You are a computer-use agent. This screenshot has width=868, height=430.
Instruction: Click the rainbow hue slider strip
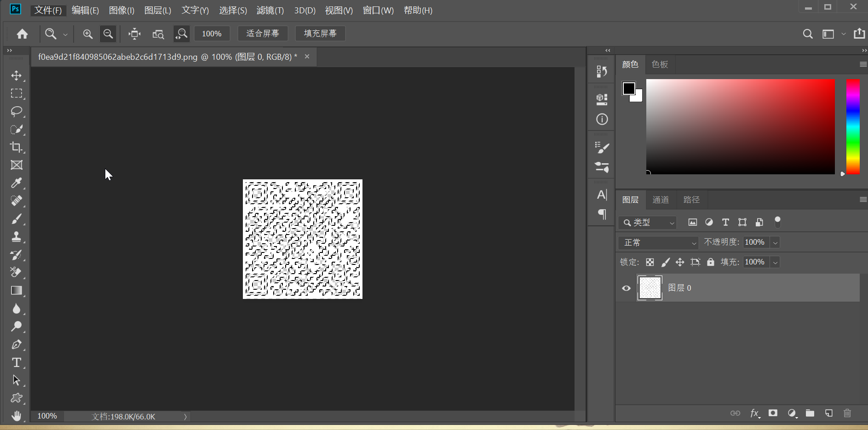click(x=853, y=126)
